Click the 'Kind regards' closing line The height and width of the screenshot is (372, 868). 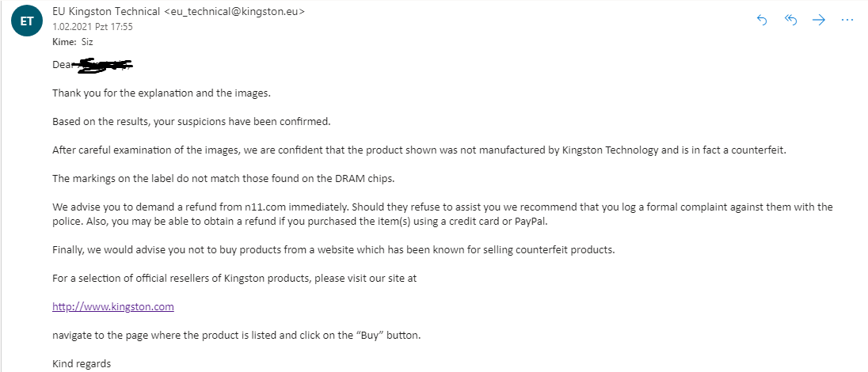pyautogui.click(x=82, y=363)
